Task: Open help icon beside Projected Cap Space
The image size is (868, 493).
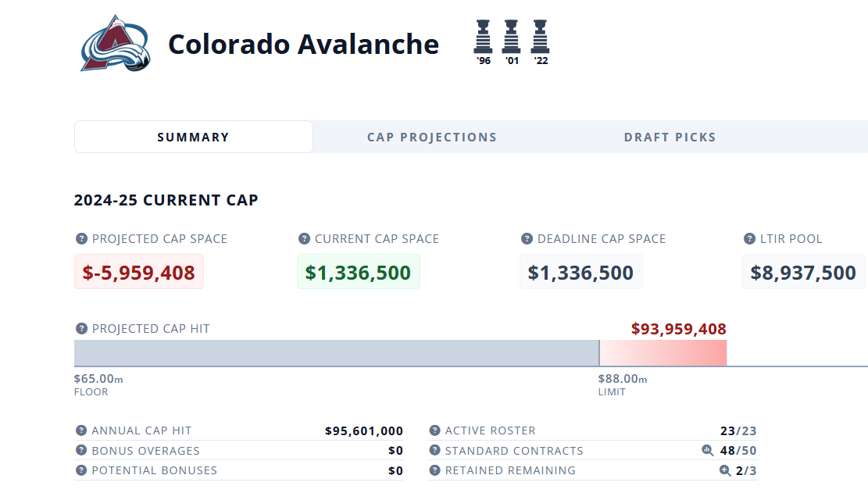Action: pos(81,239)
